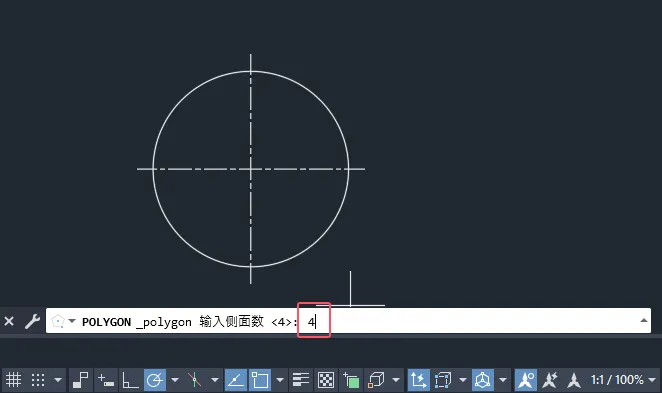
Task: Expand command history with the up arrow
Action: click(644, 321)
